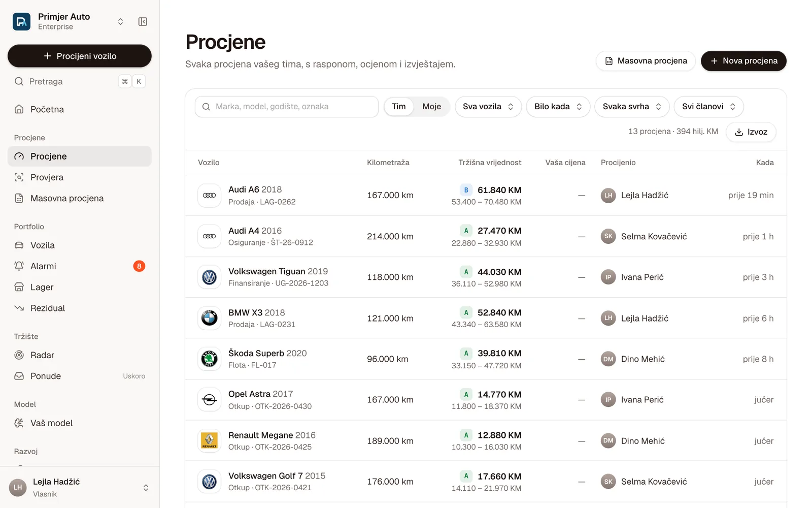The width and height of the screenshot is (812, 508).
Task: Go to Početna home page
Action: pos(80,109)
